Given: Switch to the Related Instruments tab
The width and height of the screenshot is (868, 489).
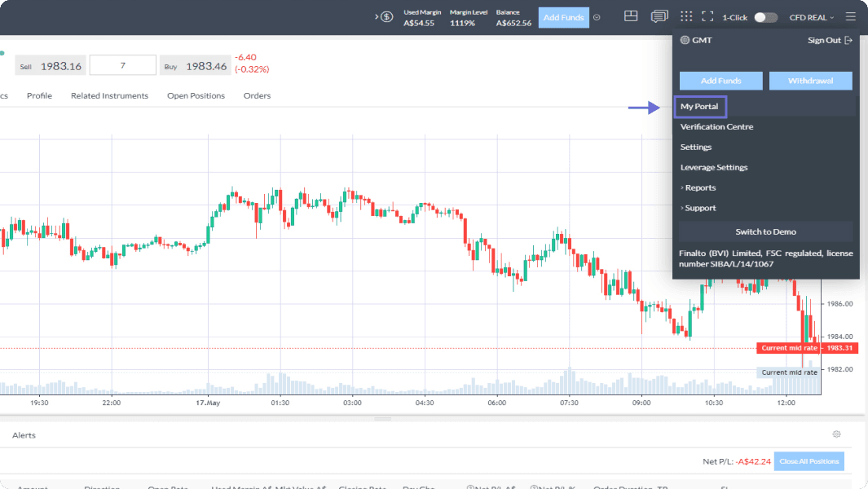Looking at the screenshot, I should coord(109,96).
